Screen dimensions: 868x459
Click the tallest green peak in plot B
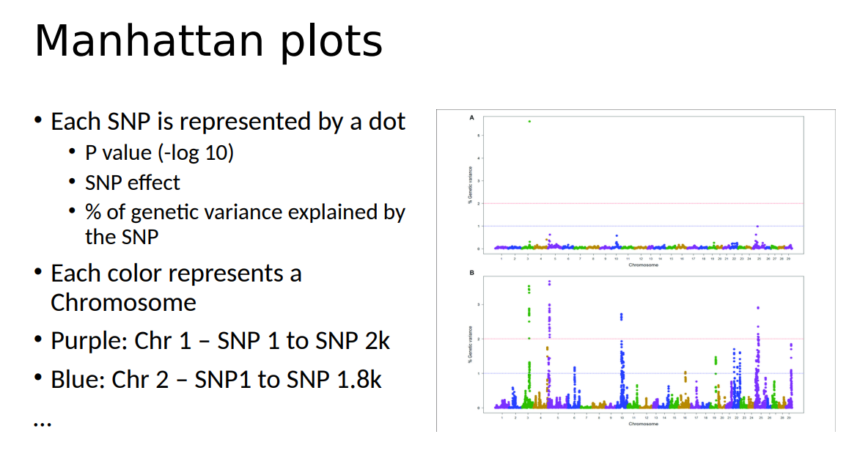click(x=529, y=287)
